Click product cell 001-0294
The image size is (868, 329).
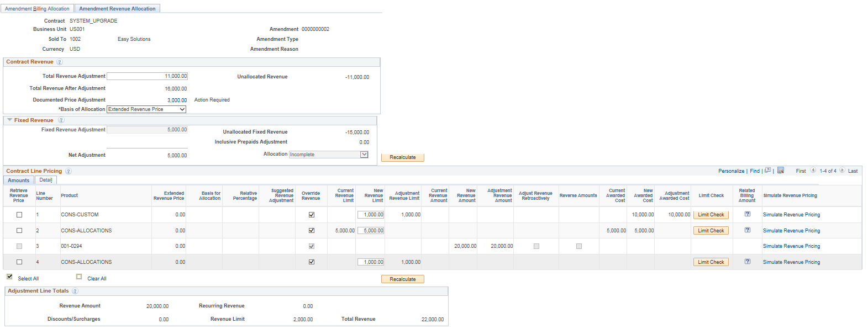point(71,246)
